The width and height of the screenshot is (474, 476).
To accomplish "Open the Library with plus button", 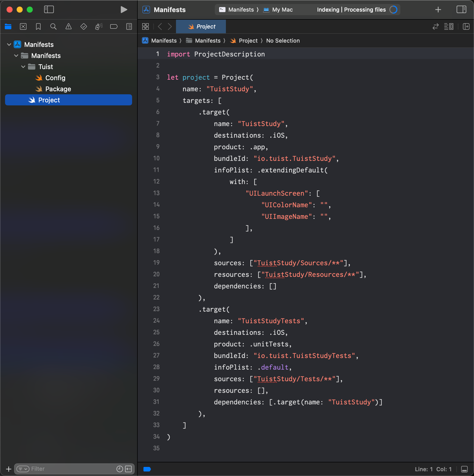I will [438, 10].
